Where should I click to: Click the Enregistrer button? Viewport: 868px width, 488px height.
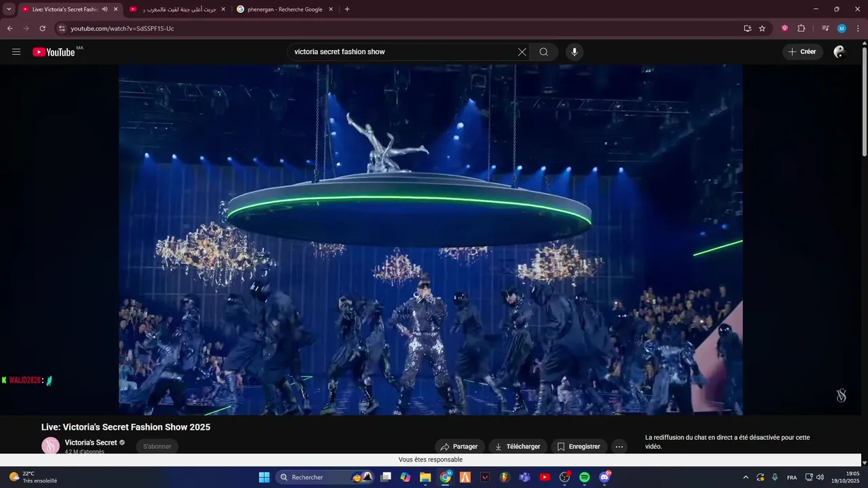(x=579, y=447)
